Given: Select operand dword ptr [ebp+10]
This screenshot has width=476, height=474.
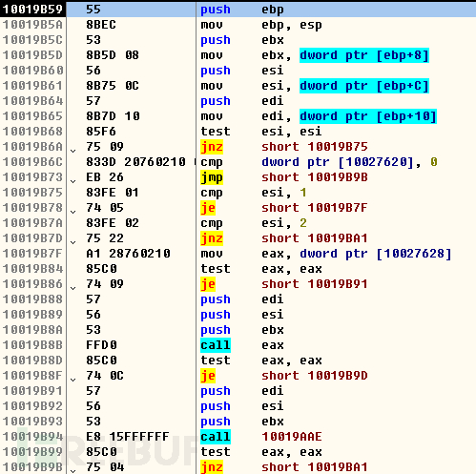Looking at the screenshot, I should (x=368, y=116).
